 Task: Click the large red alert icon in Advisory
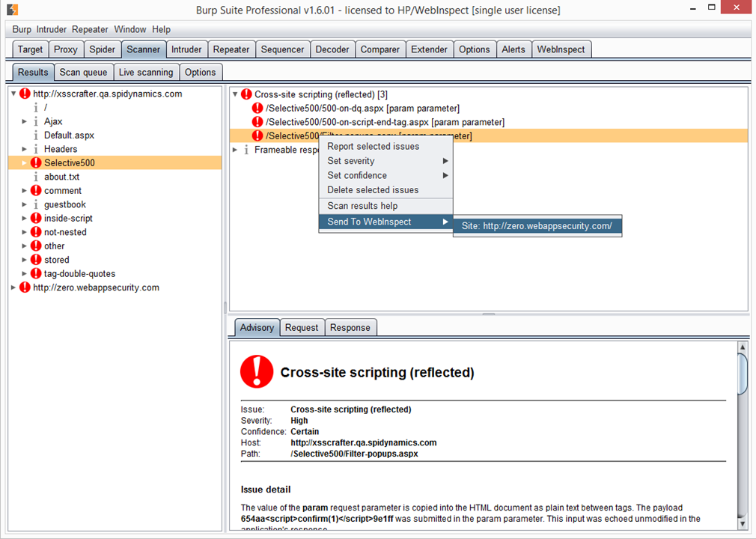(x=257, y=372)
